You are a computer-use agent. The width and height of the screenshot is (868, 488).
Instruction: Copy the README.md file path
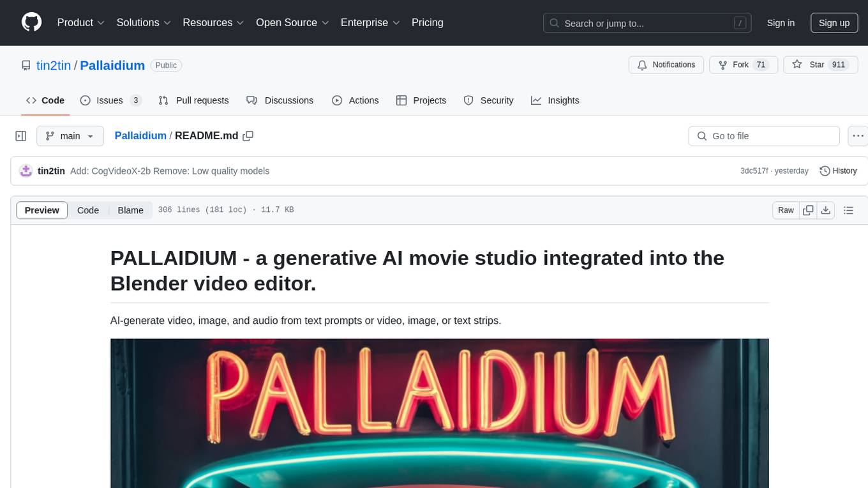[x=248, y=135]
